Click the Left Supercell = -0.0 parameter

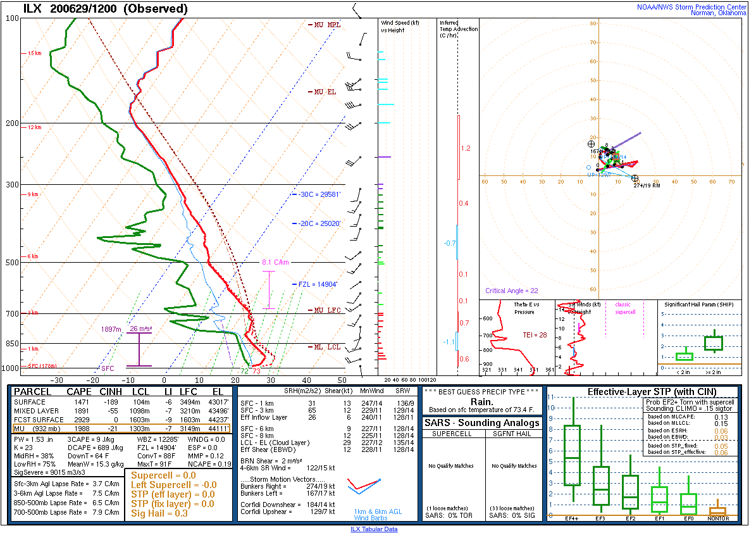click(x=174, y=485)
